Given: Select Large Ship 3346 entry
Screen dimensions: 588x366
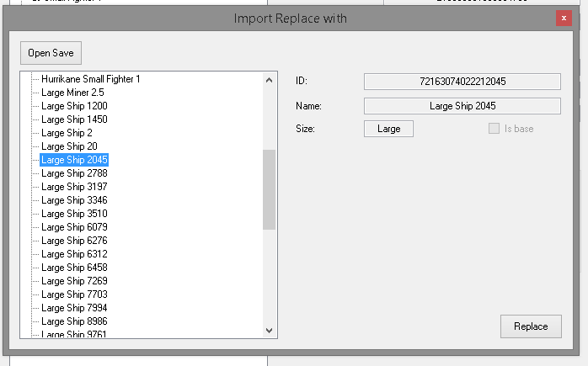Looking at the screenshot, I should click(74, 200).
